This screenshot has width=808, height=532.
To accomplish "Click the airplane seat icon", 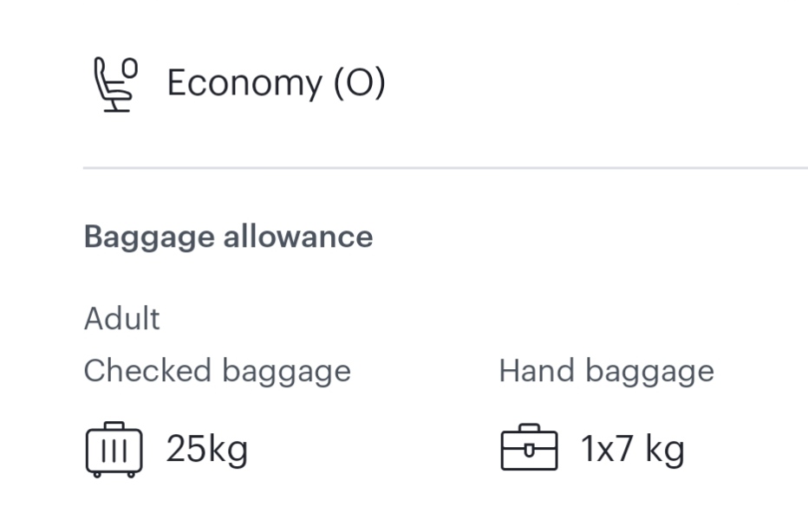I will pos(116,84).
